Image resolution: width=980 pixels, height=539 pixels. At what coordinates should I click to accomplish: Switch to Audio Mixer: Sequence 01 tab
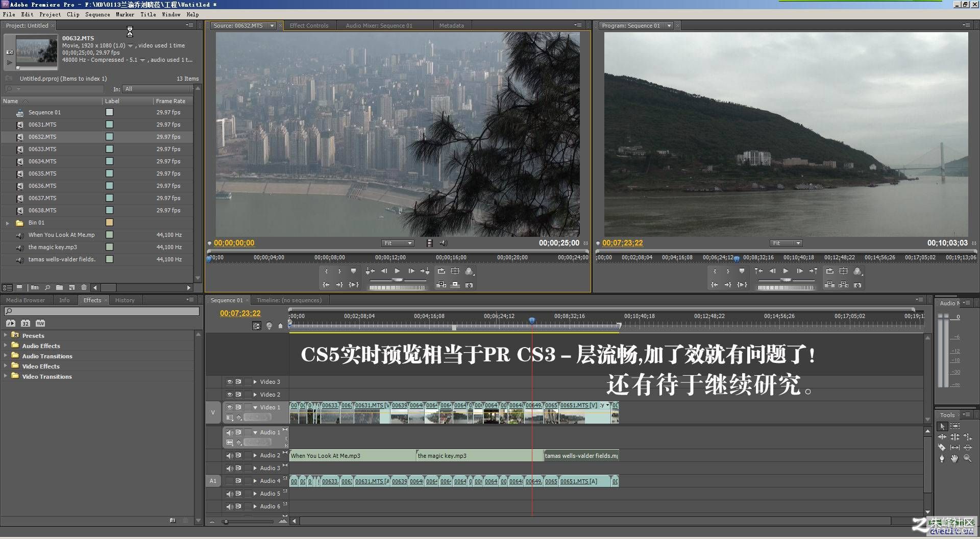click(379, 26)
